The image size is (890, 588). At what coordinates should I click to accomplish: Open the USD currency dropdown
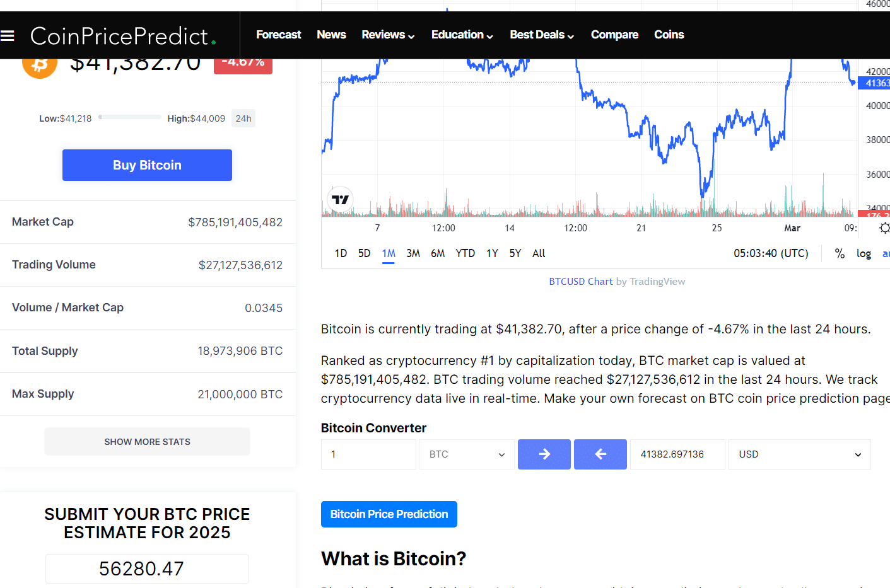[799, 454]
